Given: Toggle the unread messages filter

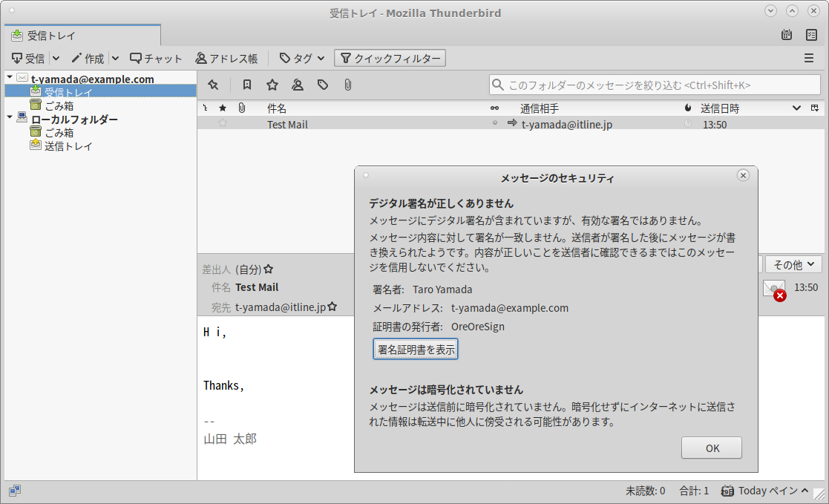Looking at the screenshot, I should coord(247,85).
